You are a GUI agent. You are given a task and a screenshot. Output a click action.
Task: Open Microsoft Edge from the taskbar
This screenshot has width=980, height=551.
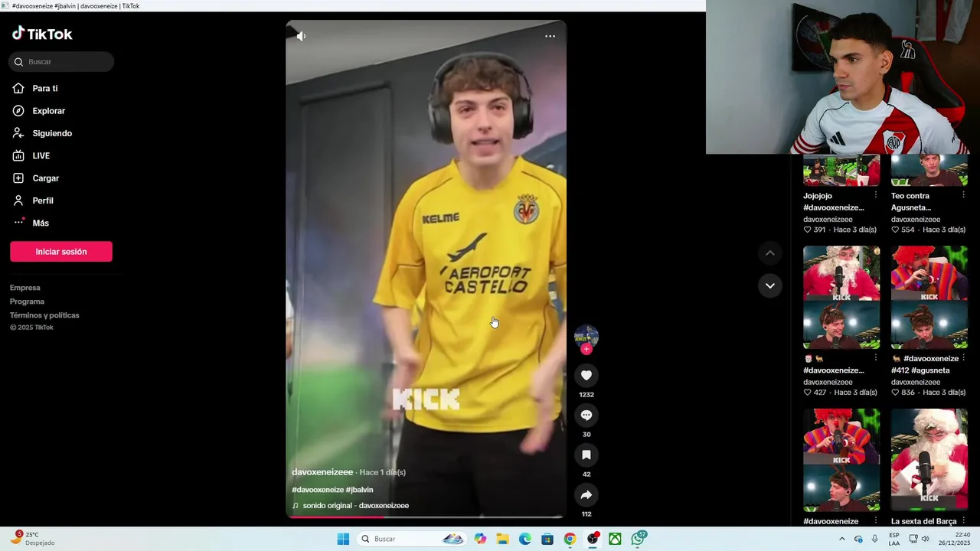525,539
